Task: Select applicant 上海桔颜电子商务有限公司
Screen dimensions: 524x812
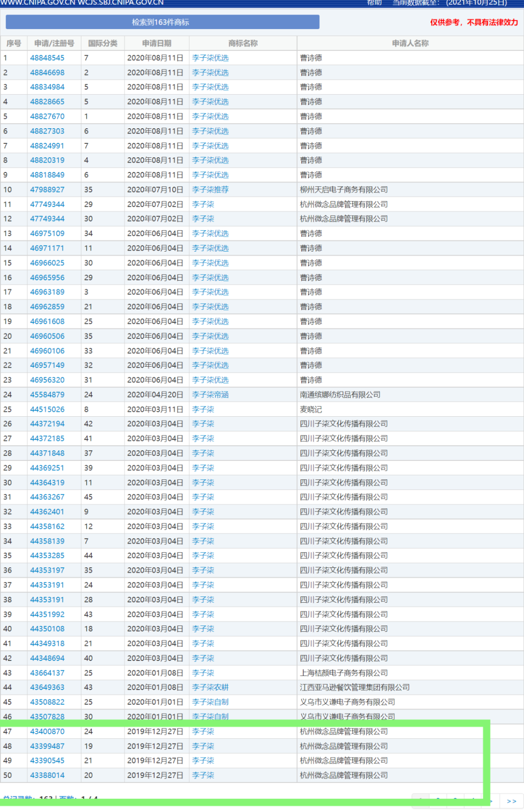Action: (344, 673)
